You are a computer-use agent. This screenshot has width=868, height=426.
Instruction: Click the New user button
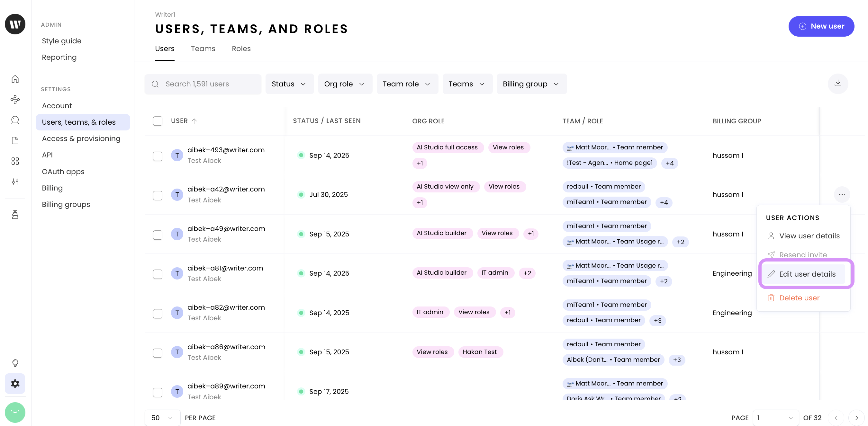[x=821, y=26]
